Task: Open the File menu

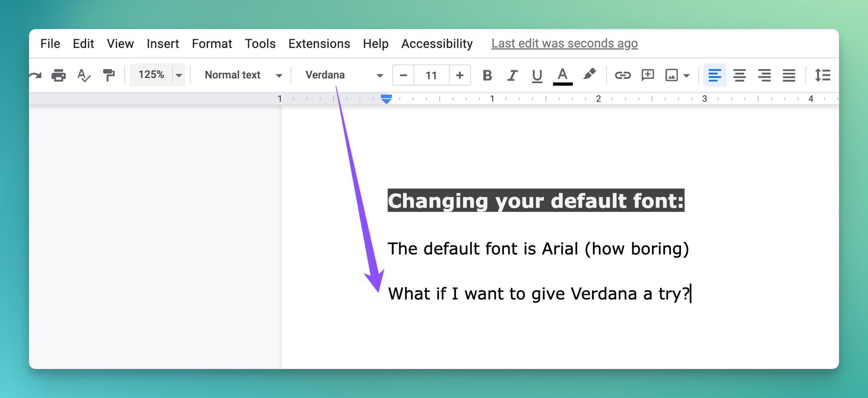Action: 50,44
